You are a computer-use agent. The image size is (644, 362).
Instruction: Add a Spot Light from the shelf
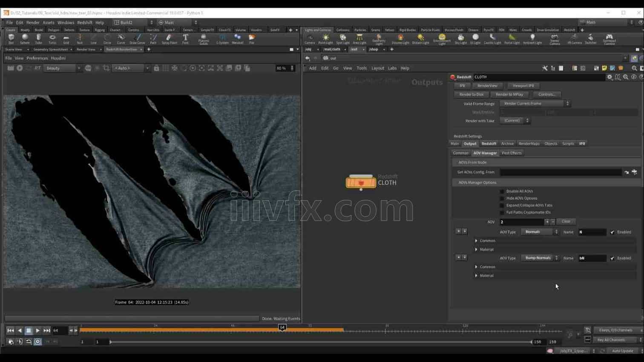(x=343, y=39)
